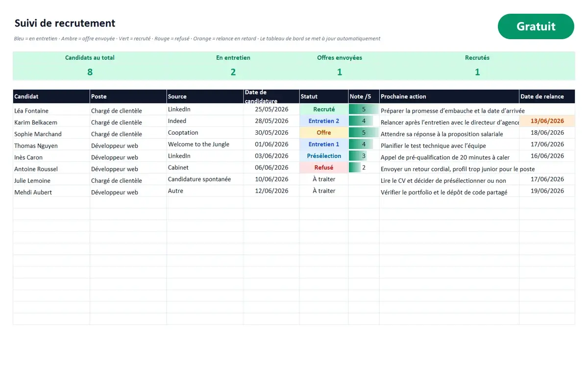Click the Karim Belkacem candidate cell
The image size is (588, 392).
point(51,122)
